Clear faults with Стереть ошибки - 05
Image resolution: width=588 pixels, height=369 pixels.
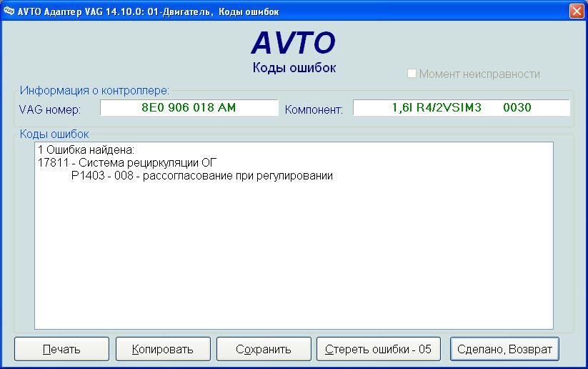click(379, 349)
